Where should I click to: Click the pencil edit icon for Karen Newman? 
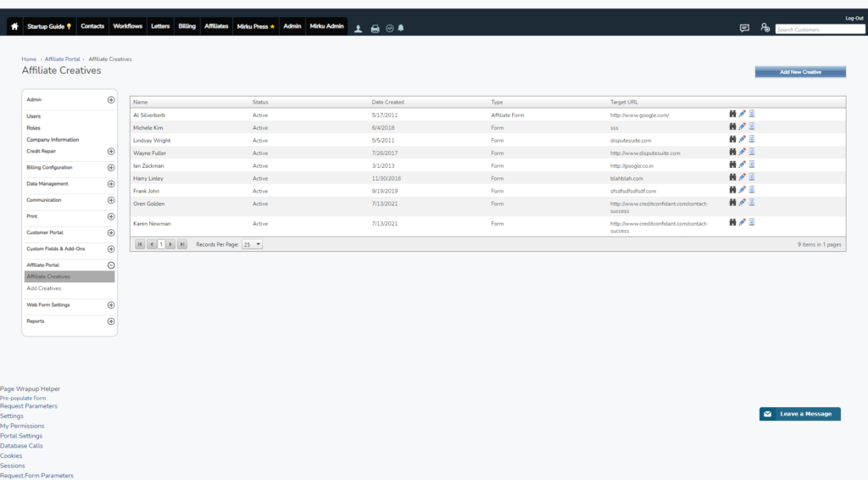[x=743, y=222]
